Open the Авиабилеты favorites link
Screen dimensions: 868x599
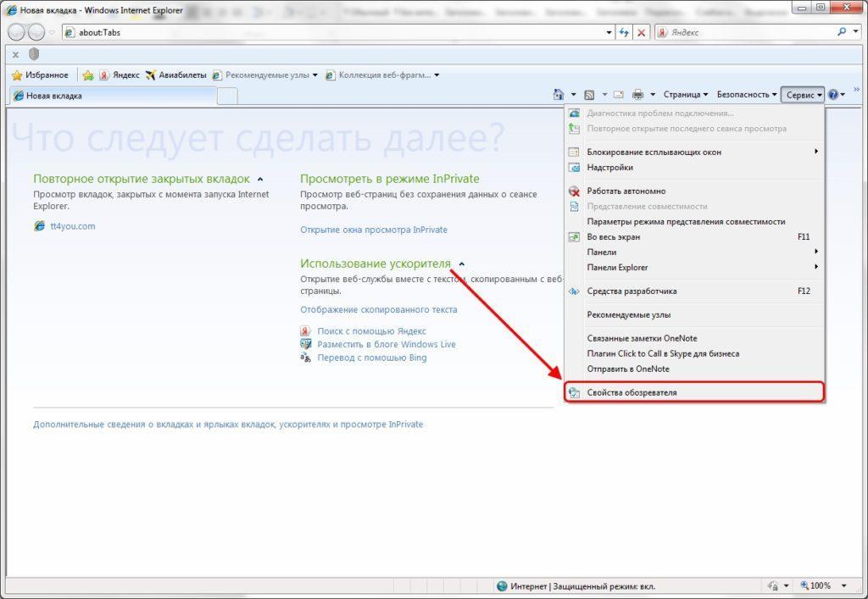pos(175,75)
